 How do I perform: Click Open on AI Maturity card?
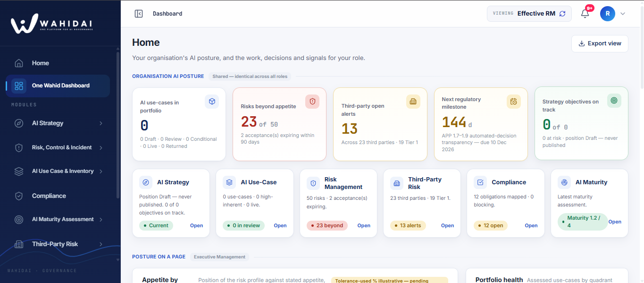[x=615, y=222]
